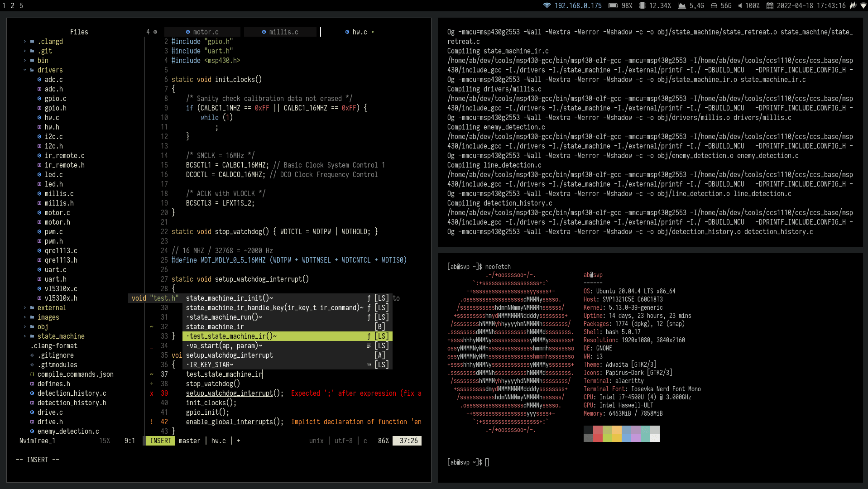Click the C icon in the hw.c tab

point(347,32)
